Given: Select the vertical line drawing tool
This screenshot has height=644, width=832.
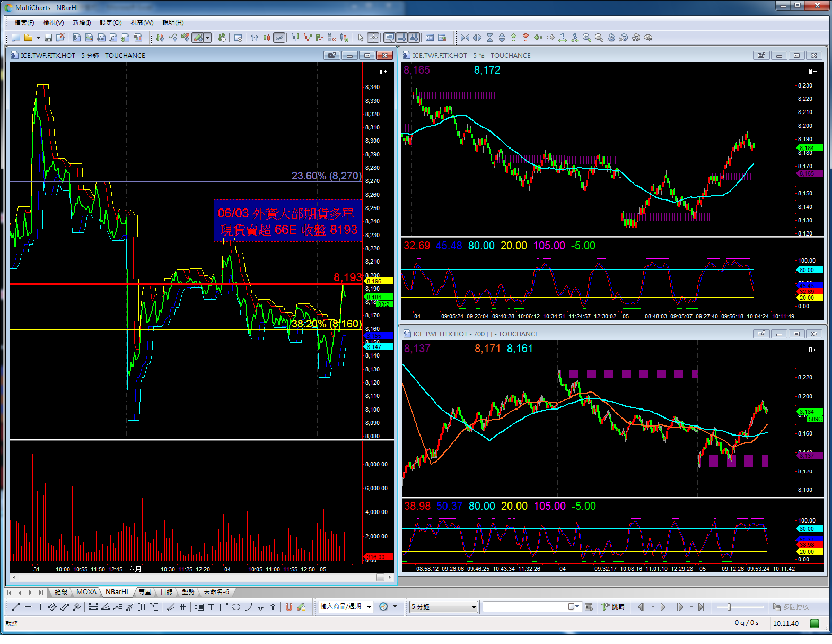Looking at the screenshot, I should [40, 607].
